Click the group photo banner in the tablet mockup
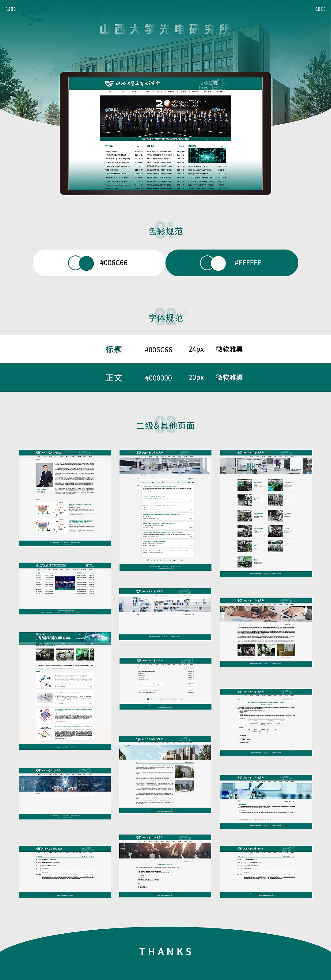Screen dimensions: 331x980 [165, 118]
